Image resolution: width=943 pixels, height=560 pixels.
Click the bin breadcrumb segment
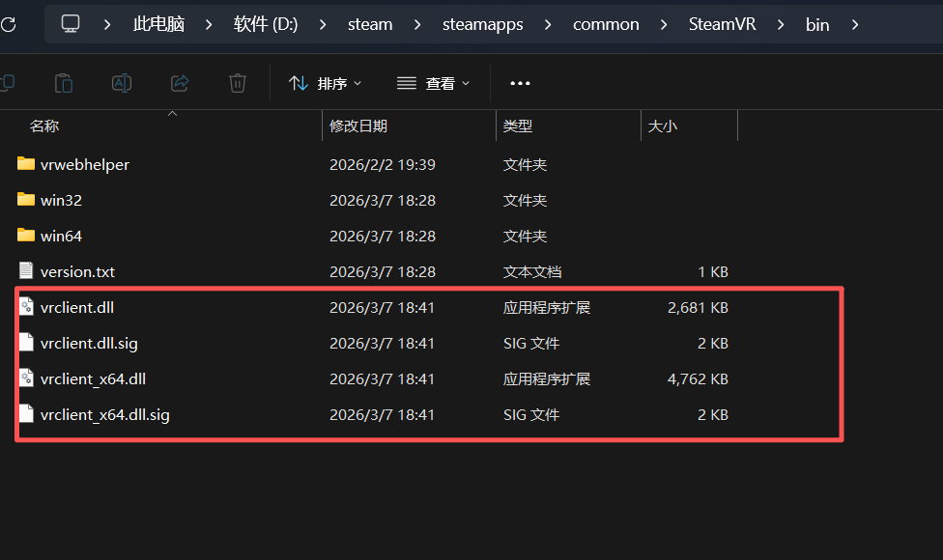click(x=817, y=25)
